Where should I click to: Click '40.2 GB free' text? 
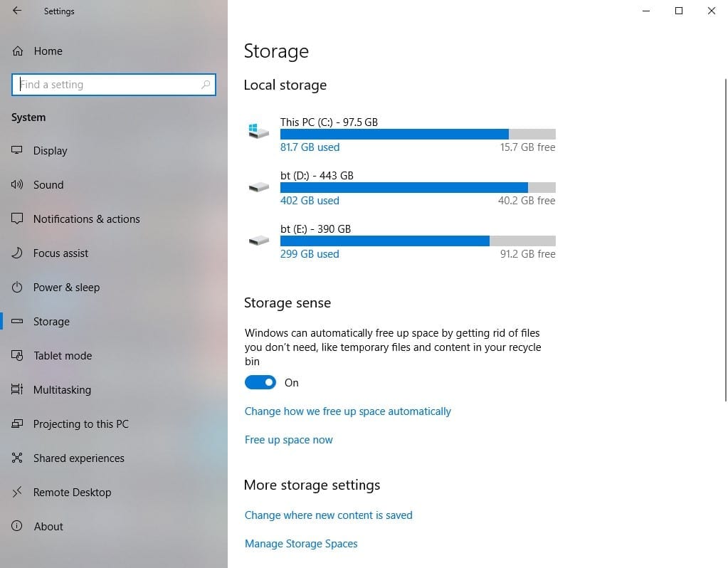tap(527, 201)
